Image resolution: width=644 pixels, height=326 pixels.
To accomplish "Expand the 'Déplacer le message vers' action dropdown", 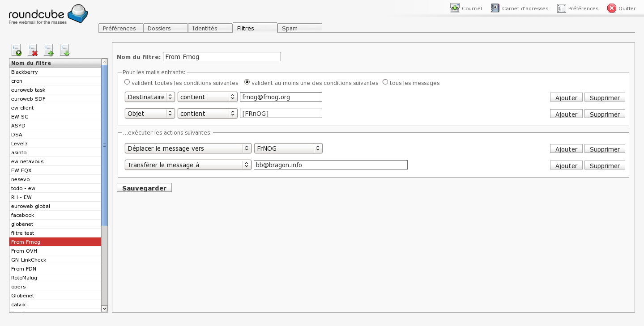I will pos(188,148).
